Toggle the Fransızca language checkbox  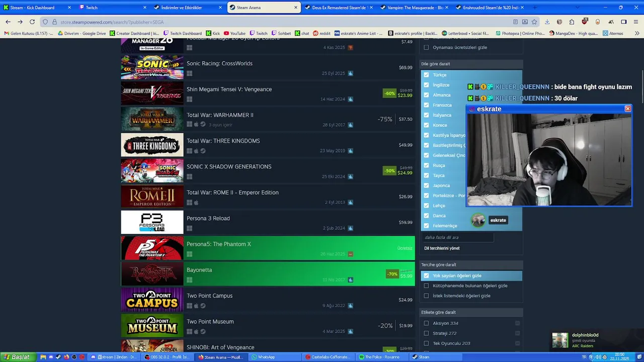tap(426, 105)
